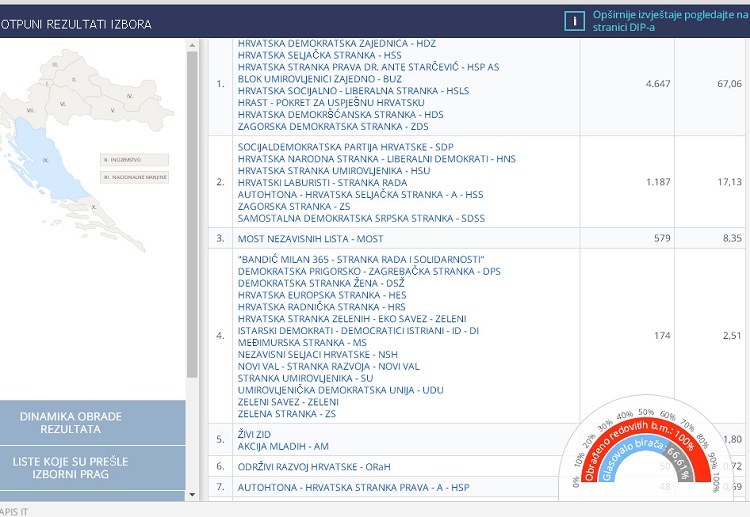Viewport: 750px width, 517px height.
Task: Click percentage value 17,13
Action: tap(729, 182)
